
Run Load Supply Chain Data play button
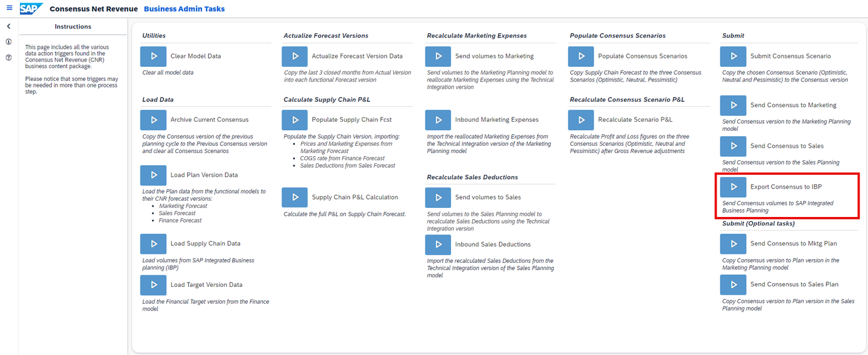pos(153,244)
